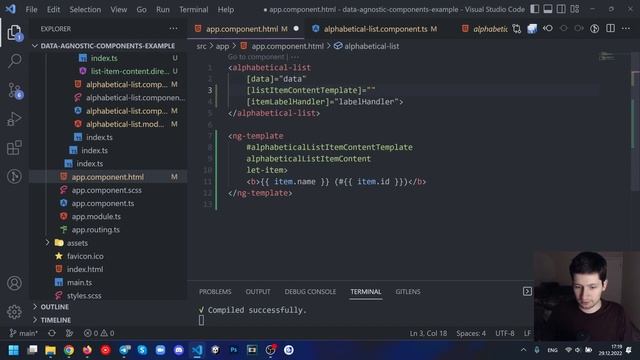The image size is (640, 360).
Task: Open the Manage gear icon
Action: coord(14,312)
